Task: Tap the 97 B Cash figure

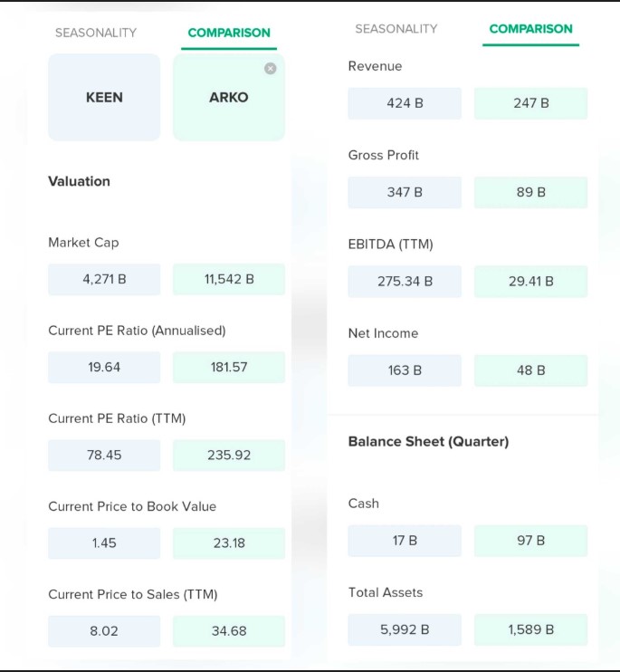Action: point(530,541)
